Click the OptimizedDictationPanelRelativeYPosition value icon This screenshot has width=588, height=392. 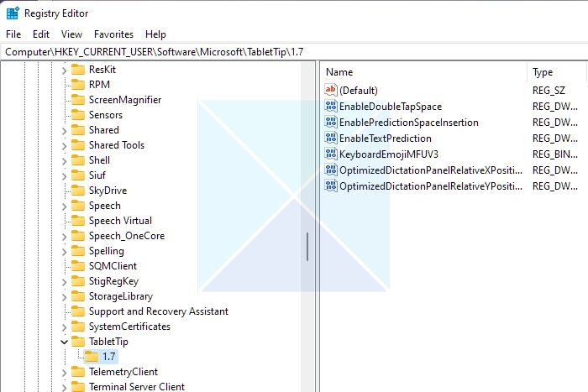[331, 186]
